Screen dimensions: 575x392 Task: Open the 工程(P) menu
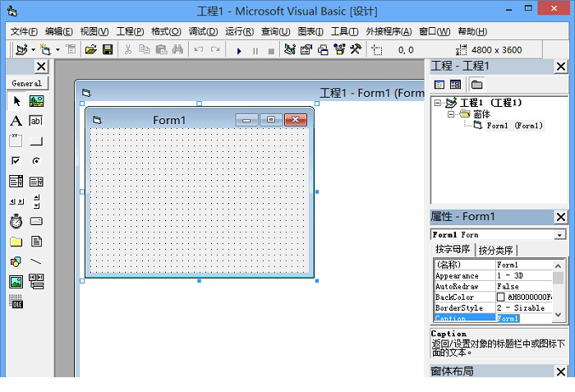[x=130, y=31]
